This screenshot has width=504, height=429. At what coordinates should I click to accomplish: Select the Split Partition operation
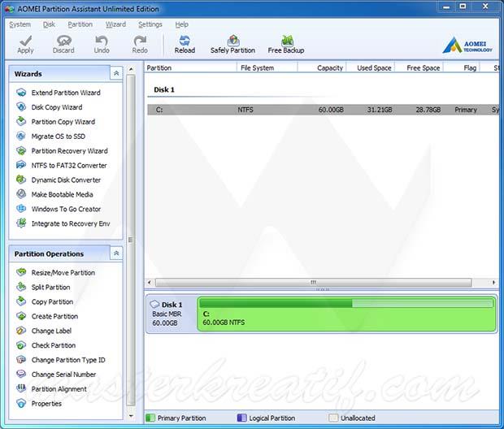tap(50, 288)
